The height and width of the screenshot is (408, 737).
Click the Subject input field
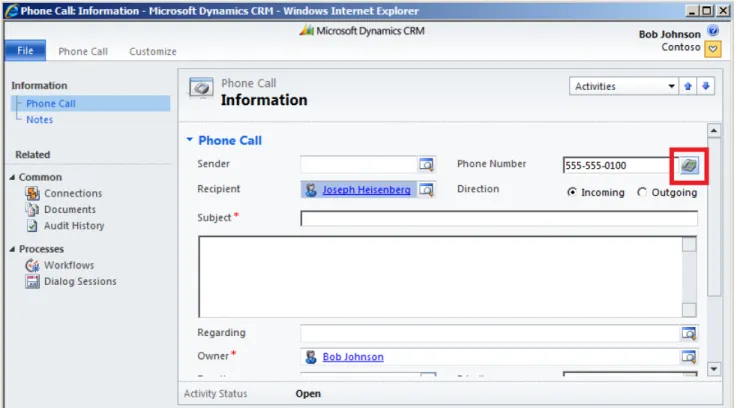[499, 219]
